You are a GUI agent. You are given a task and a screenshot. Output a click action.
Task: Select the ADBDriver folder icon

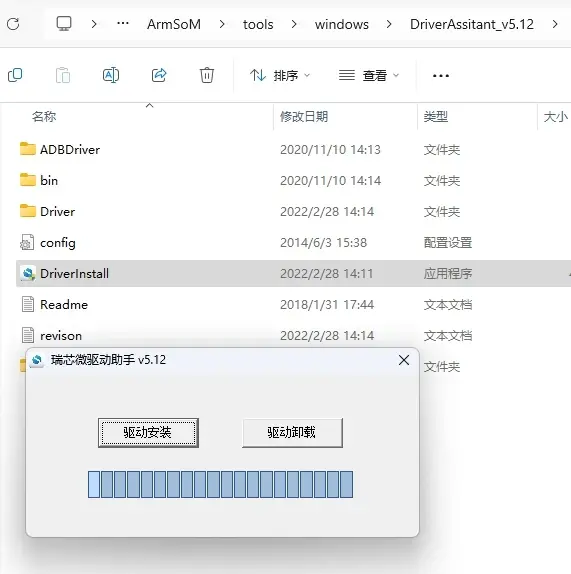27,149
